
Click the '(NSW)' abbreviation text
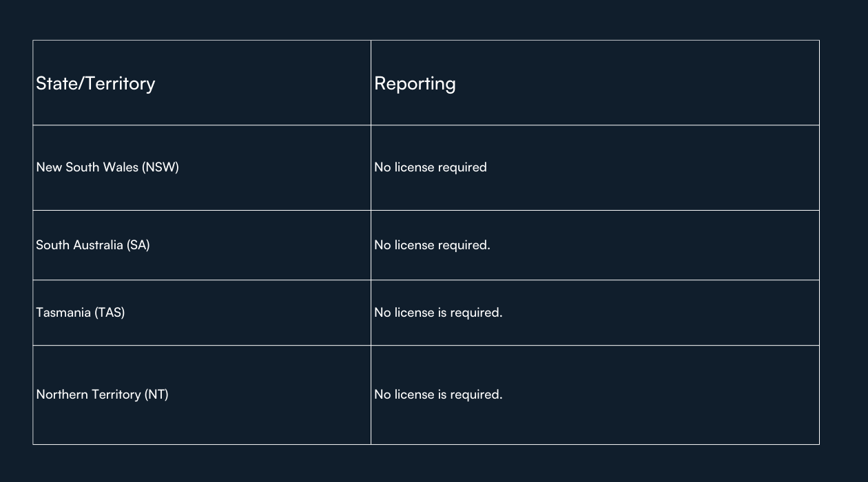tap(160, 167)
